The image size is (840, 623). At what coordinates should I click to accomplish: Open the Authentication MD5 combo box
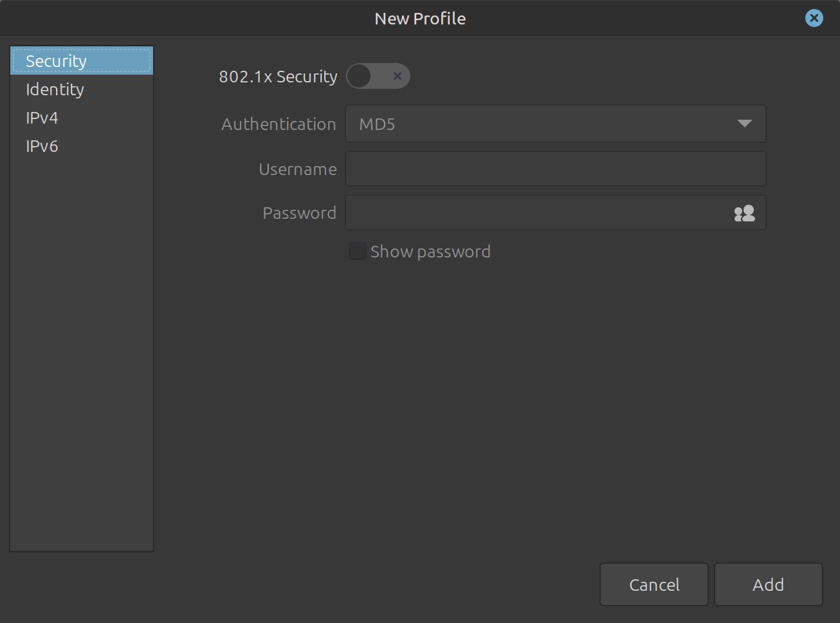(540, 124)
